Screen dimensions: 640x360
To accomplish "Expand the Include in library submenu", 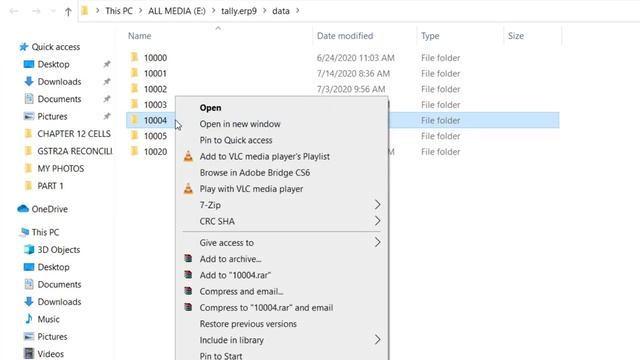I will pyautogui.click(x=282, y=340).
